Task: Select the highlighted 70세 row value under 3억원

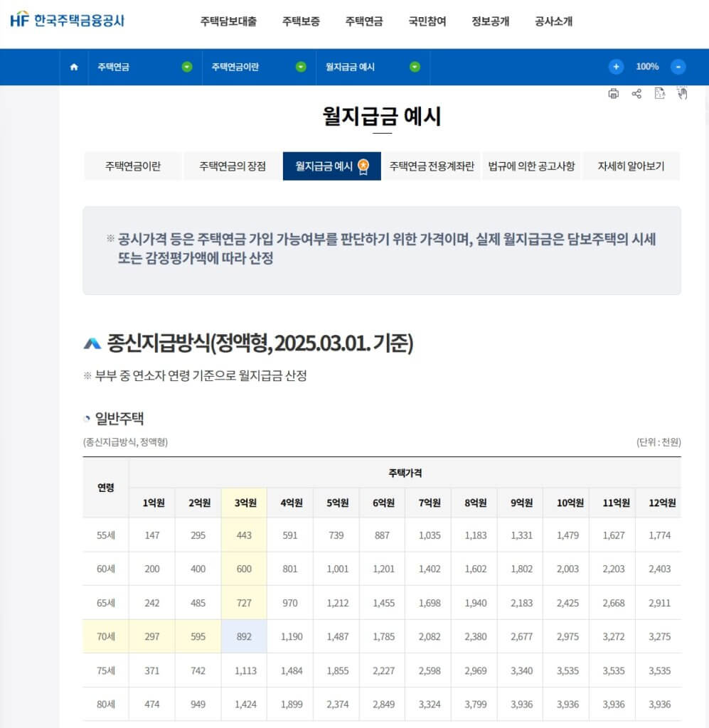Action: 243,636
